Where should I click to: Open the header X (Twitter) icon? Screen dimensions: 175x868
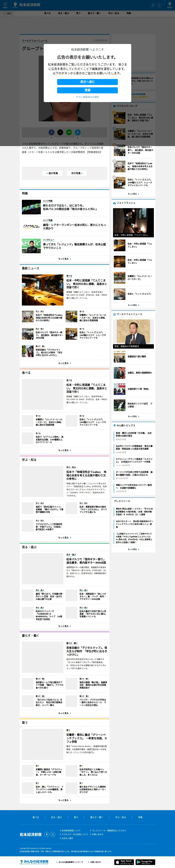(x=160, y=5)
